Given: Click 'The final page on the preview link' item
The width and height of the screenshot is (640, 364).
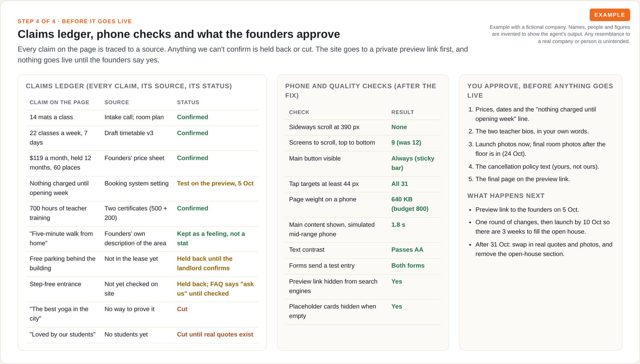Looking at the screenshot, I should tap(523, 179).
